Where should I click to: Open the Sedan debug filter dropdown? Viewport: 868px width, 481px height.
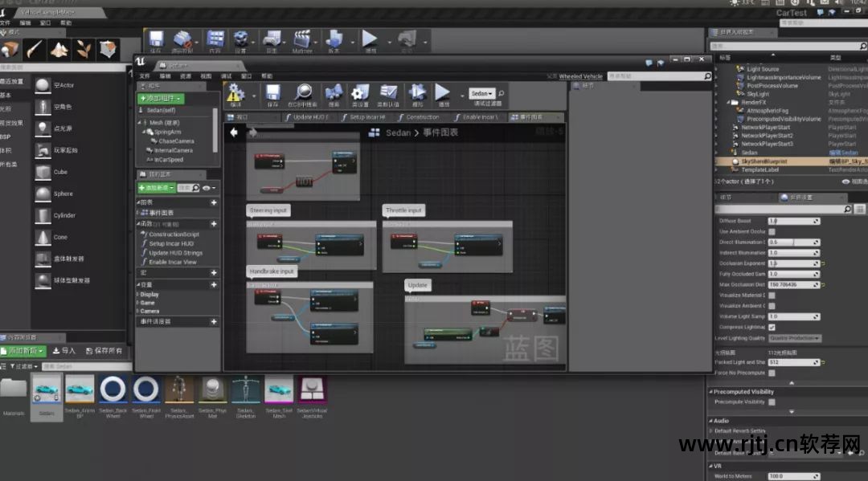coord(482,93)
